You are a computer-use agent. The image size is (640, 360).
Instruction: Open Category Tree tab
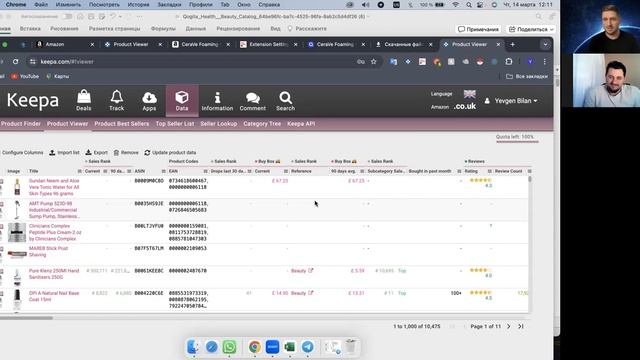coord(262,124)
